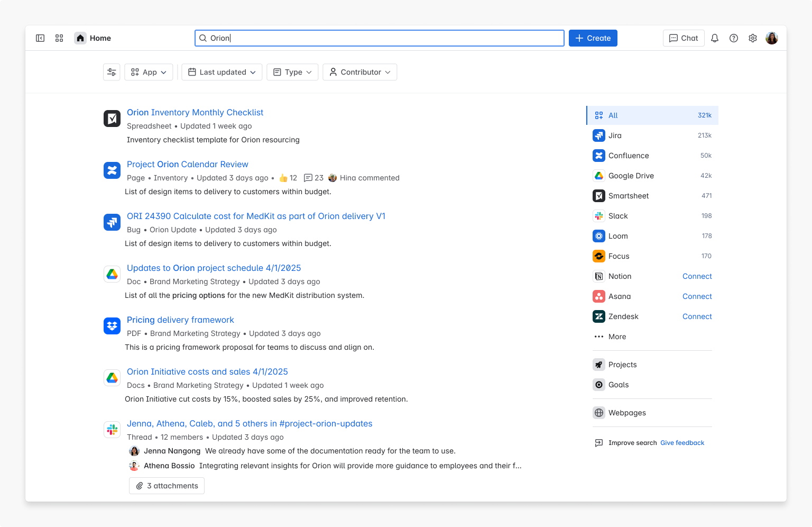Connect your Notion account
The image size is (812, 527).
coord(697,276)
